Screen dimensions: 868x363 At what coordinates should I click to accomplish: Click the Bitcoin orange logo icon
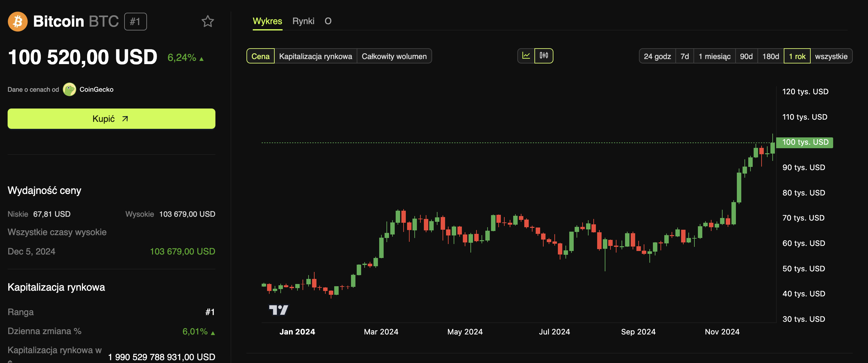tap(17, 22)
